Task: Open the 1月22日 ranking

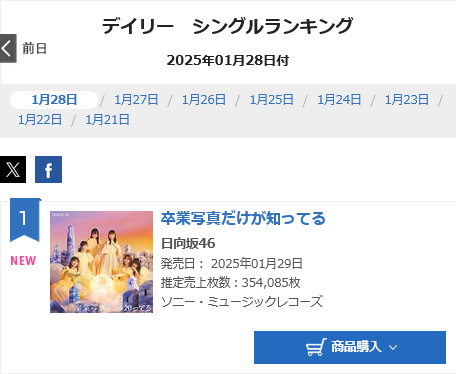Action: [40, 120]
